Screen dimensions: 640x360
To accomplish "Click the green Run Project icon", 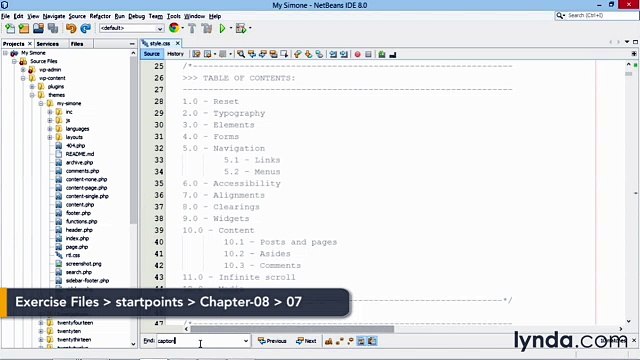I will tap(222, 28).
